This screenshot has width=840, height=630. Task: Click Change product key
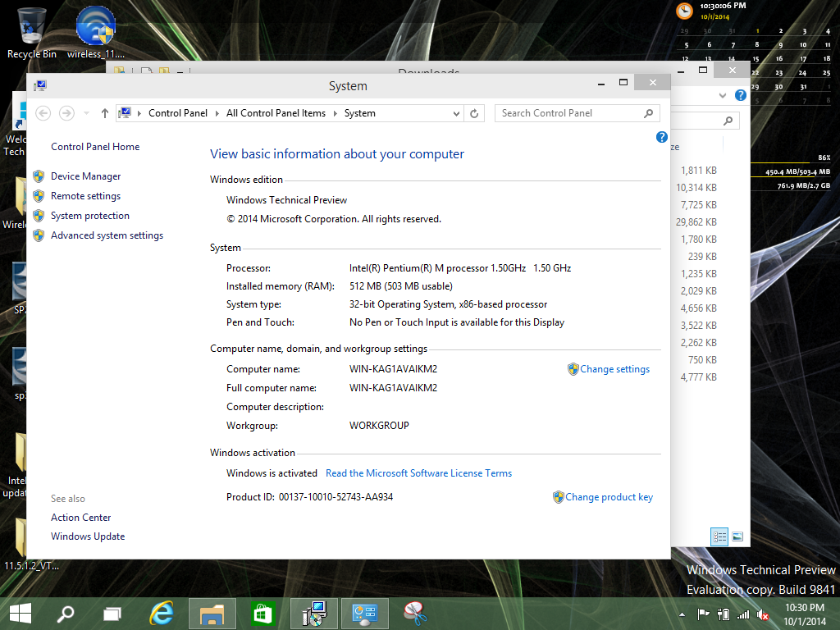tap(609, 497)
